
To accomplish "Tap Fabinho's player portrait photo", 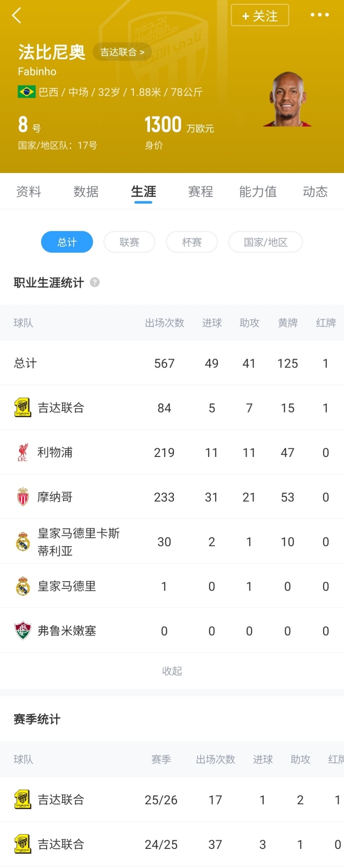I will (x=287, y=99).
